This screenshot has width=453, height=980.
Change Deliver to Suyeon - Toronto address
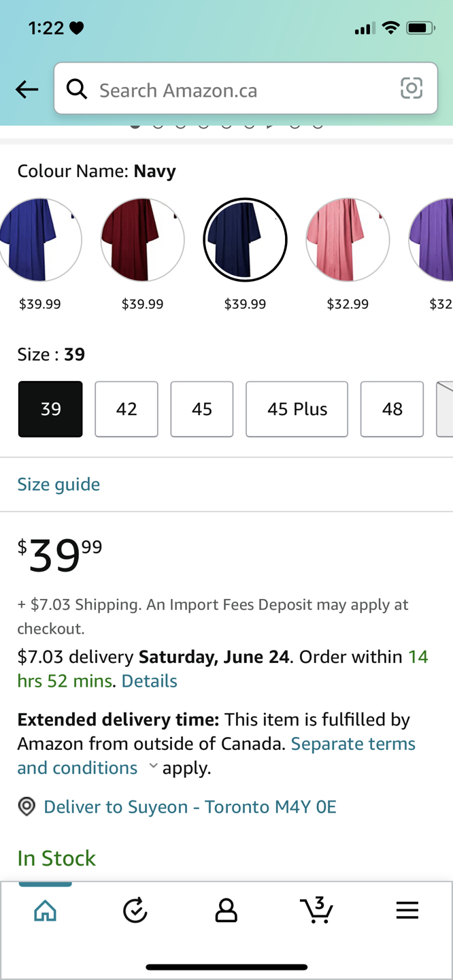(190, 807)
